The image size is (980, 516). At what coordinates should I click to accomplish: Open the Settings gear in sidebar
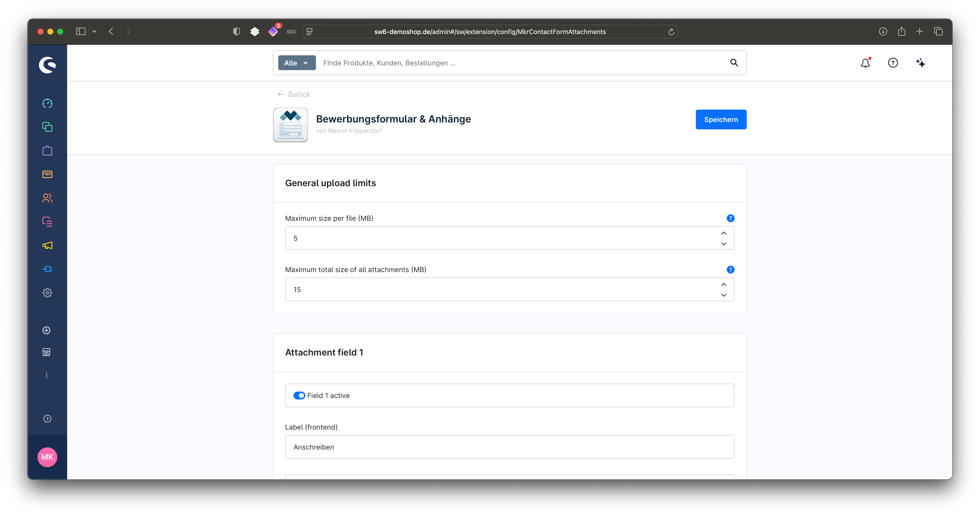click(x=47, y=293)
